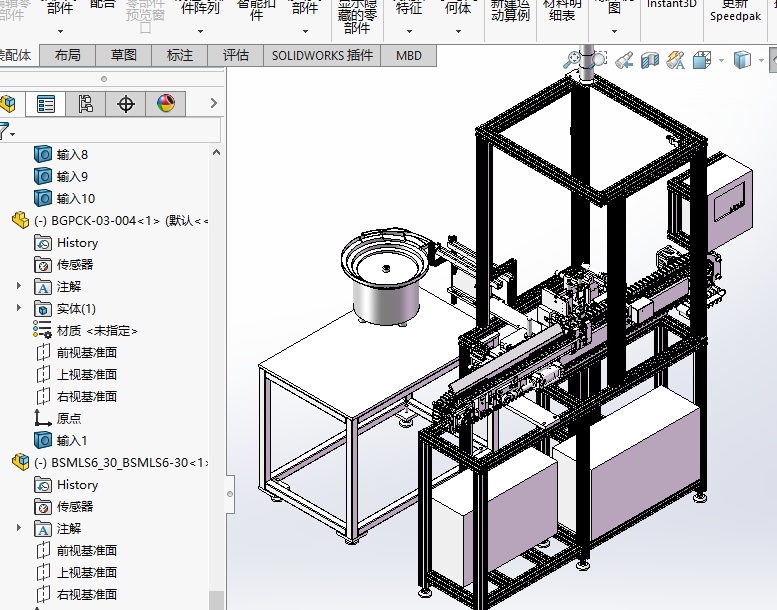Open the ConfigurationManager tab icon
777x610 pixels.
pyautogui.click(x=85, y=104)
